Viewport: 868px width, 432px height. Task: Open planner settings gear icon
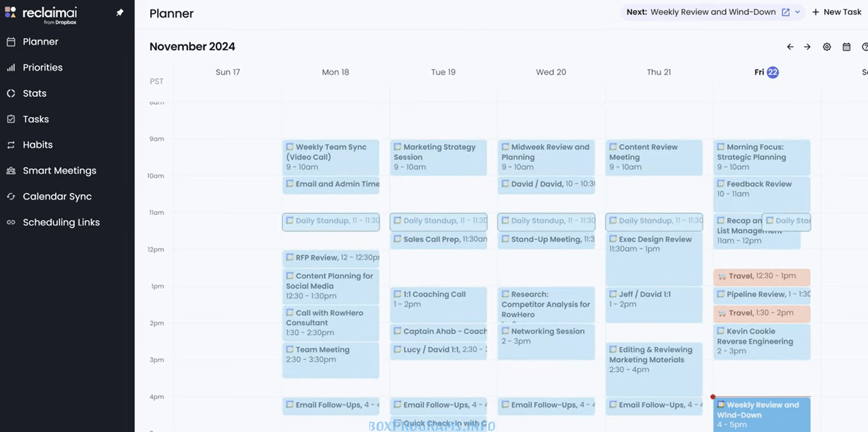pos(826,47)
